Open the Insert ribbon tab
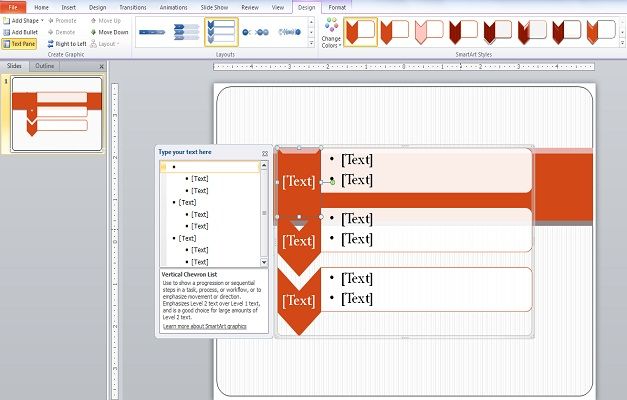This screenshot has height=400, width=627. [69, 7]
